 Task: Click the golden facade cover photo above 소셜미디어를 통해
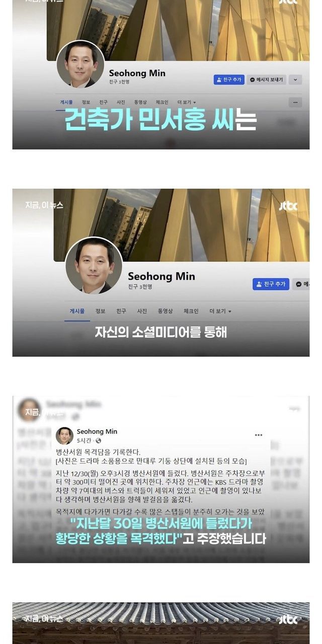pos(182,225)
